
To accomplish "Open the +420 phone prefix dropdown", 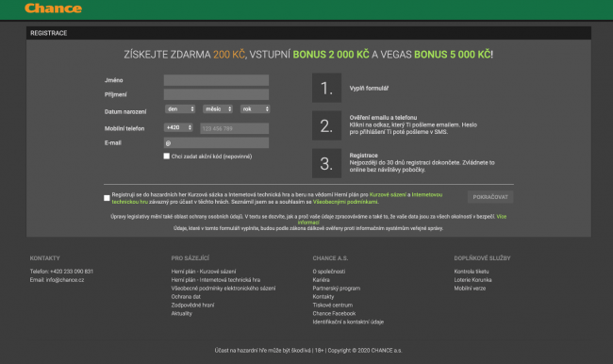I will [x=178, y=127].
